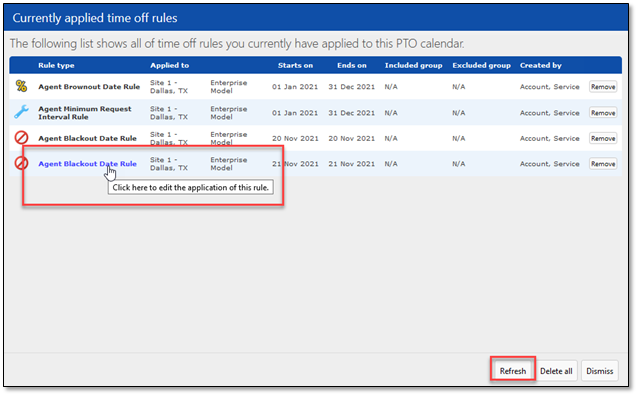
Task: Remove the Blackout rule starting 20 Nov 2021
Action: pos(603,138)
